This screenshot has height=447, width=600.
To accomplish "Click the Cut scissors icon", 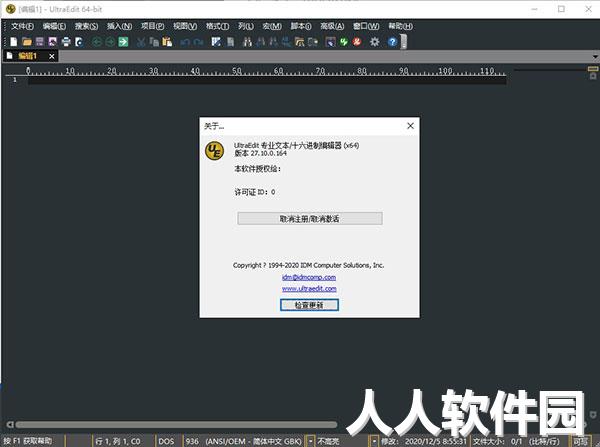I will [141, 42].
